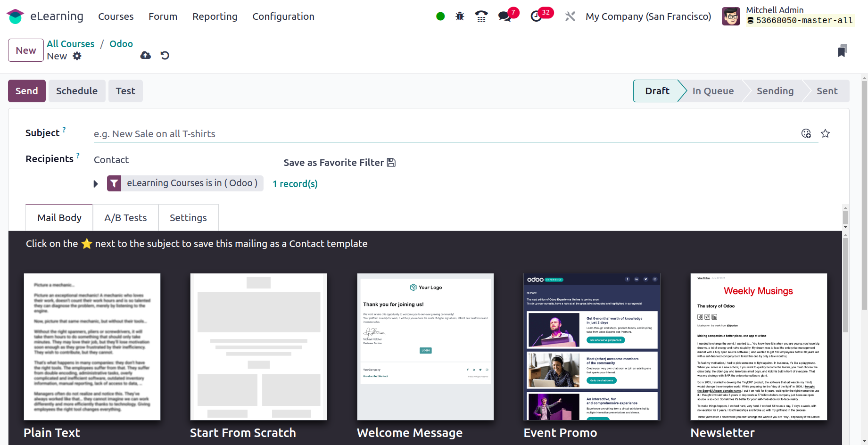Open the debug bug icon menu
Screen dimensions: 868x445
click(x=460, y=16)
